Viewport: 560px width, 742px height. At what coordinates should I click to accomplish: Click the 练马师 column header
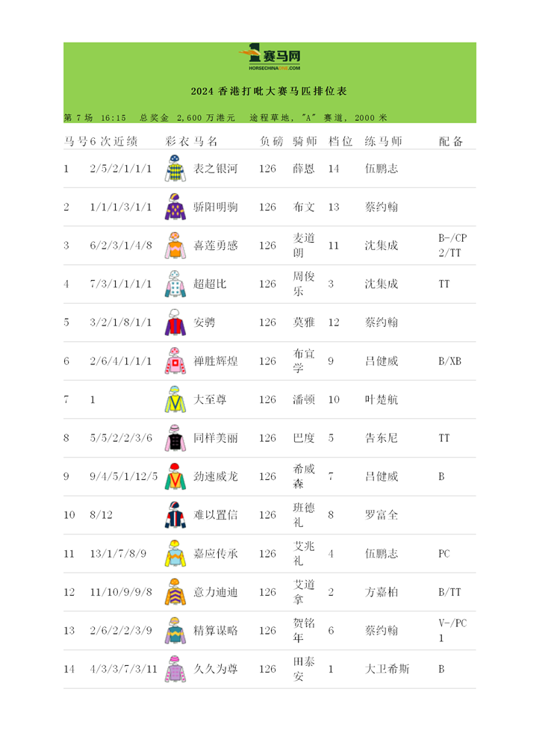click(x=383, y=140)
